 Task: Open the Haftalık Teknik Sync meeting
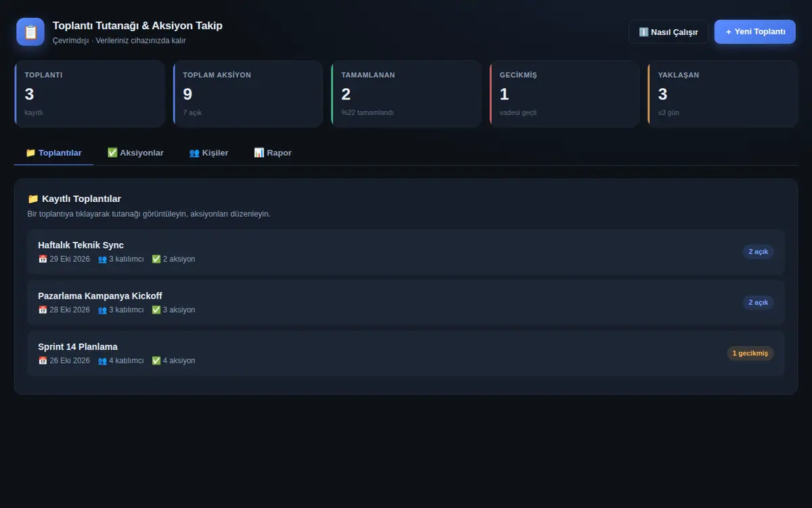click(x=406, y=251)
